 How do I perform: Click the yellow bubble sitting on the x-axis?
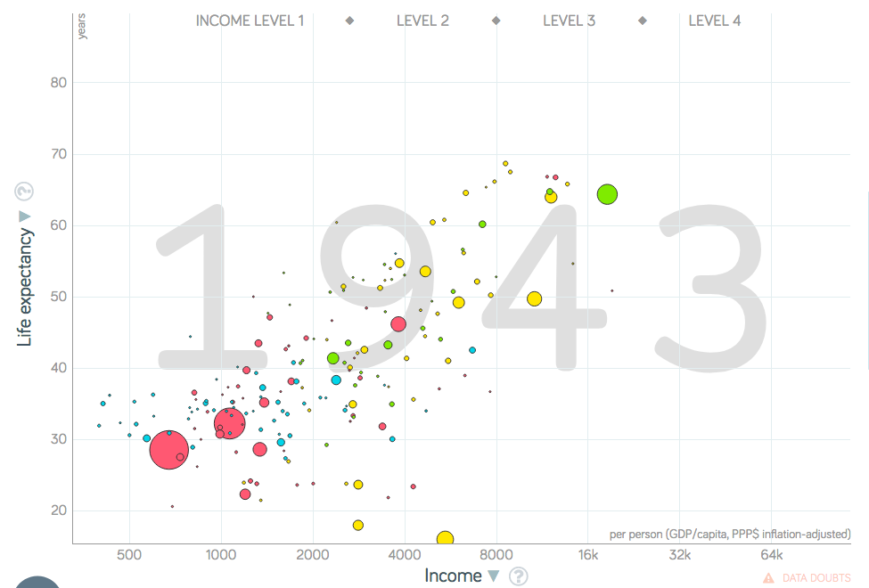click(445, 539)
